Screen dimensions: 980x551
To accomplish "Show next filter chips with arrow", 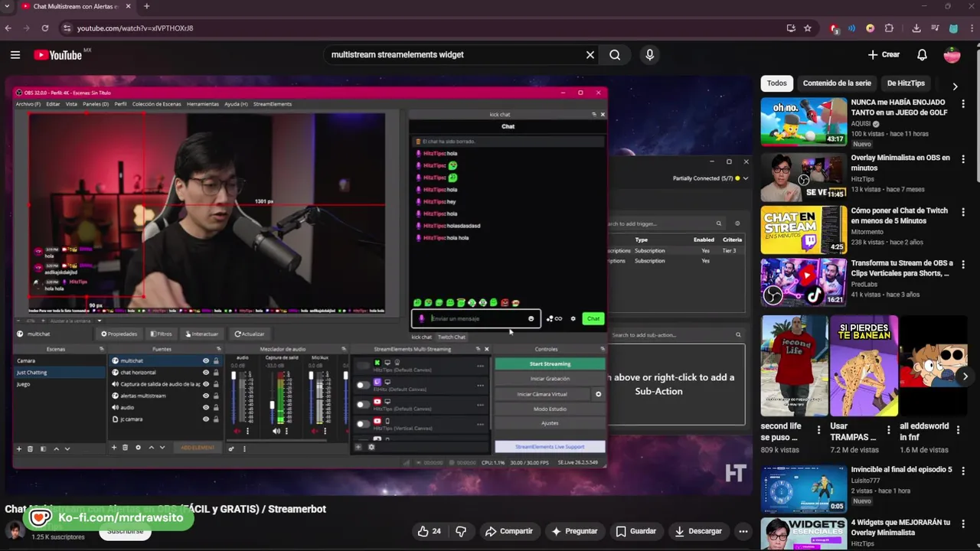I will 955,86.
